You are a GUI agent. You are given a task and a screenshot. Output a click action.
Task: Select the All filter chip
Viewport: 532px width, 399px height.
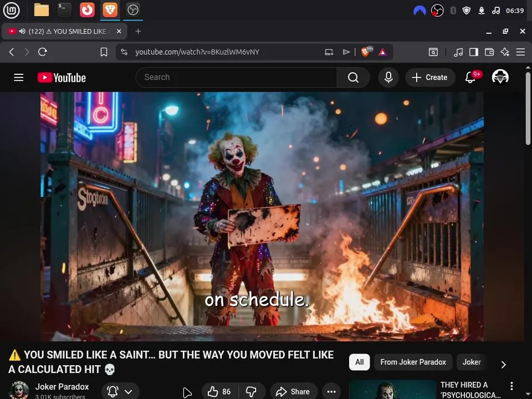pos(359,362)
